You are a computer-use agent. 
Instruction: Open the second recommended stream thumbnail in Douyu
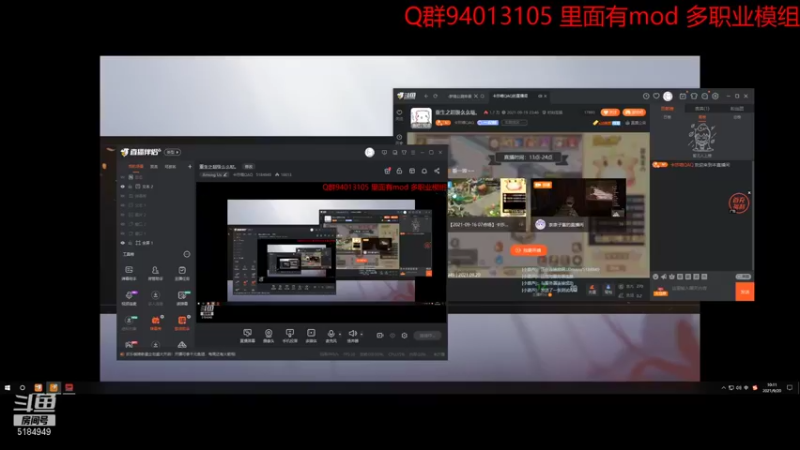[578, 197]
